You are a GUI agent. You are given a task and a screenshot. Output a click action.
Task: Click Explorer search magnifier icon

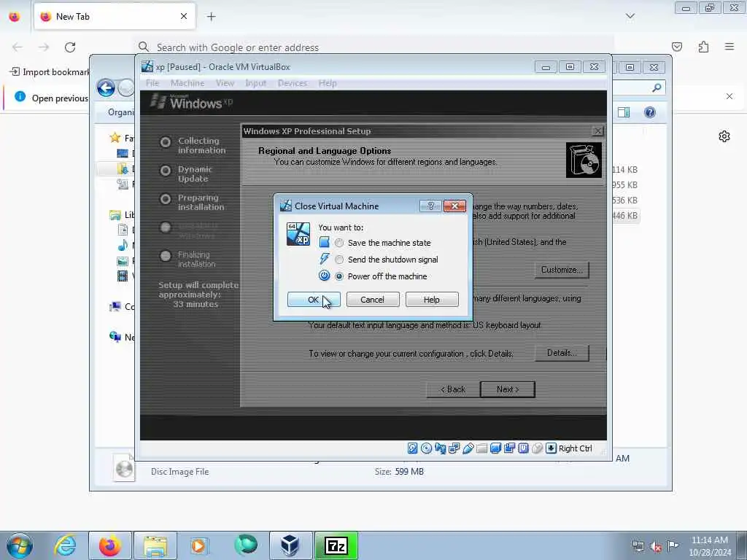pos(657,87)
